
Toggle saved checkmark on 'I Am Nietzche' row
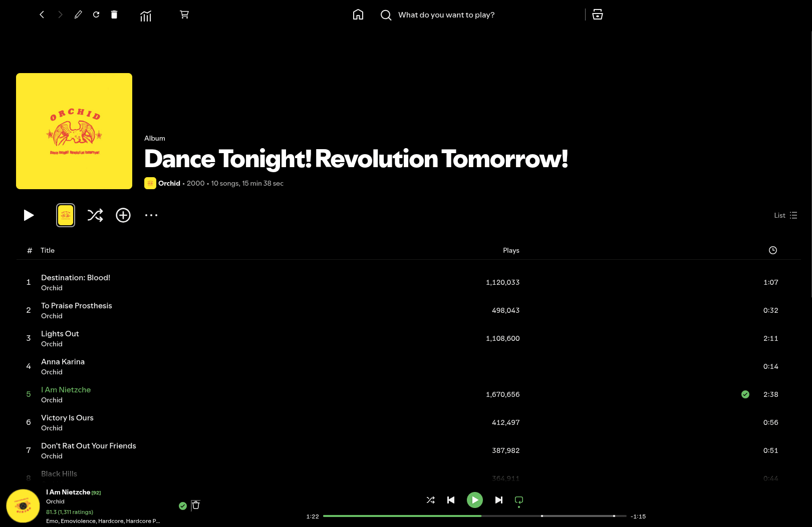(x=745, y=394)
